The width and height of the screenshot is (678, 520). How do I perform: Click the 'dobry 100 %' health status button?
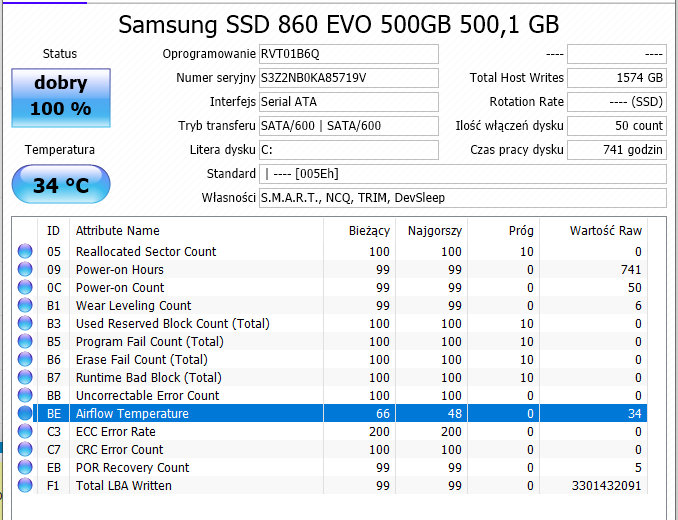pos(60,96)
